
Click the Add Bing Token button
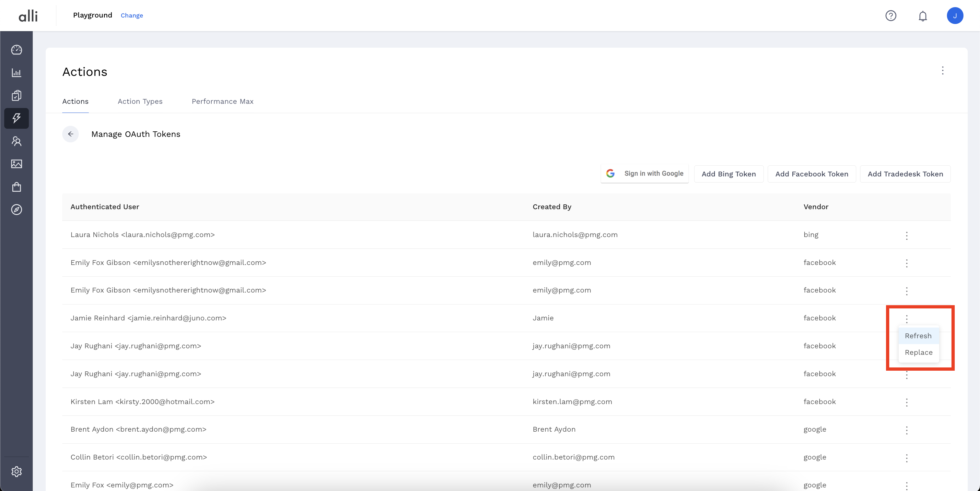729,174
